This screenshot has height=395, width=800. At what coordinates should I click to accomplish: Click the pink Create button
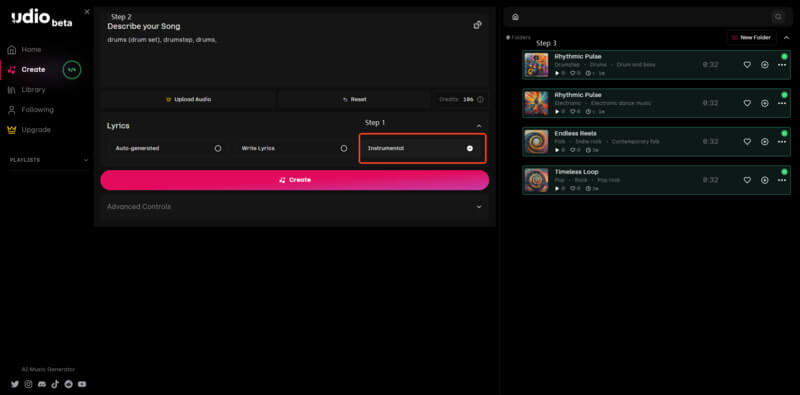click(295, 180)
